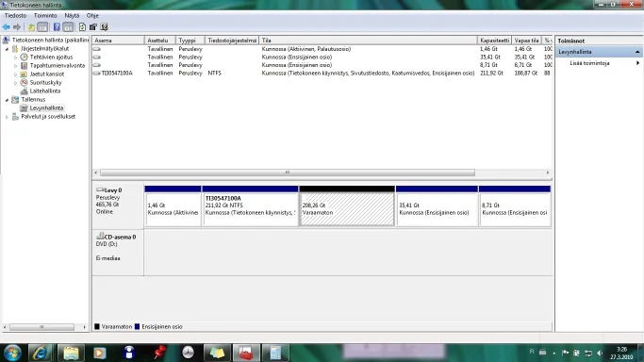644x362 pixels.
Task: Click the volume list scroll right arrow
Action: click(x=548, y=173)
